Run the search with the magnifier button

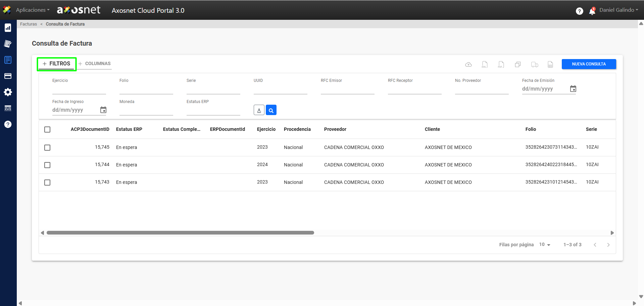coord(271,110)
